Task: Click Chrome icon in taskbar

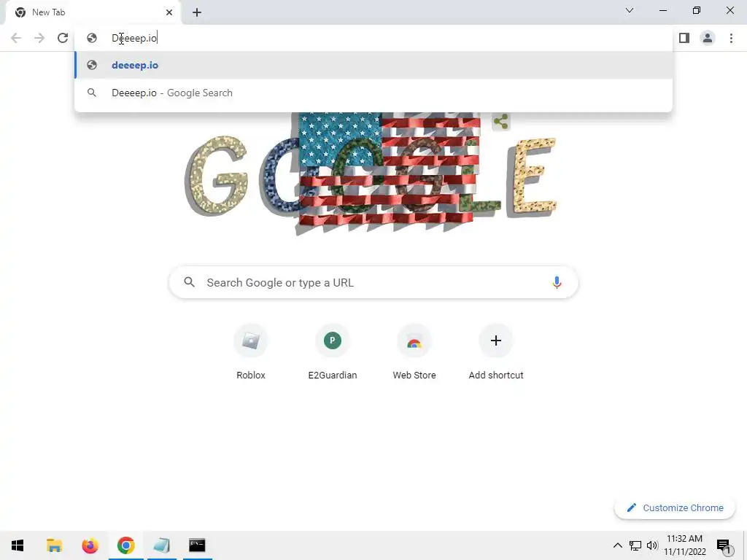Action: click(125, 545)
